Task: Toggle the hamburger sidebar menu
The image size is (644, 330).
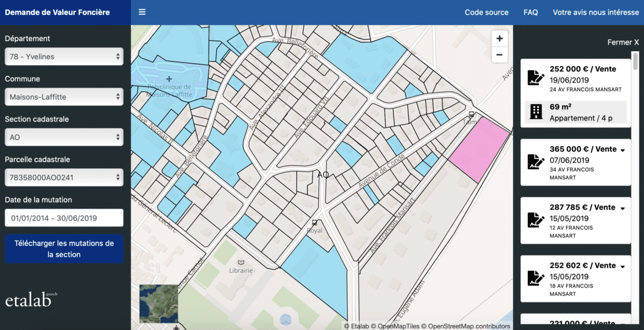Action: click(142, 12)
